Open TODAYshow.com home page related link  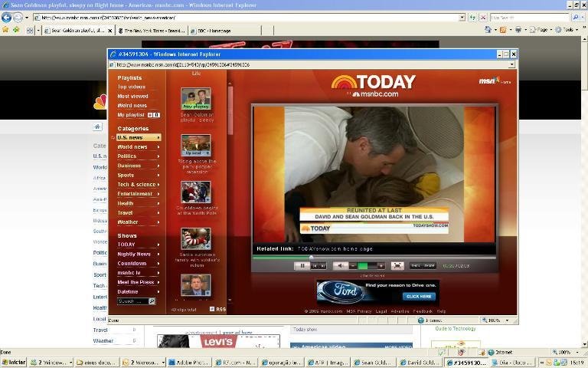(x=335, y=248)
